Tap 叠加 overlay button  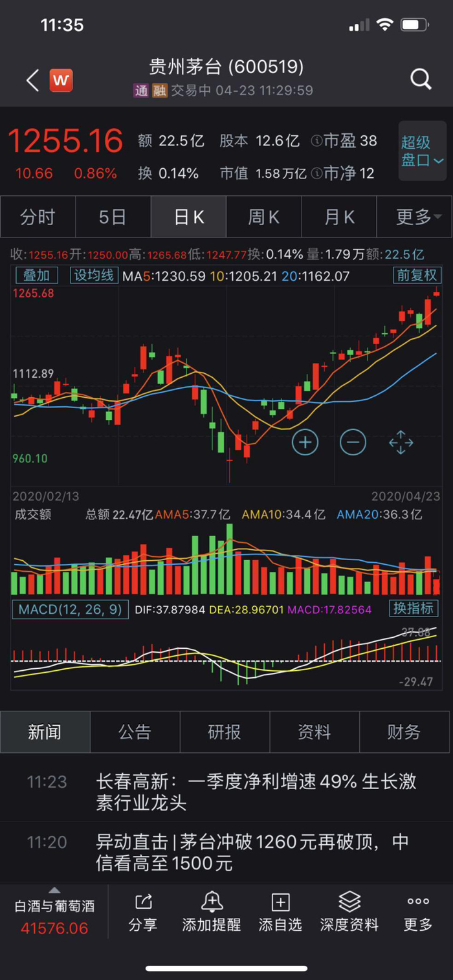coord(36,276)
